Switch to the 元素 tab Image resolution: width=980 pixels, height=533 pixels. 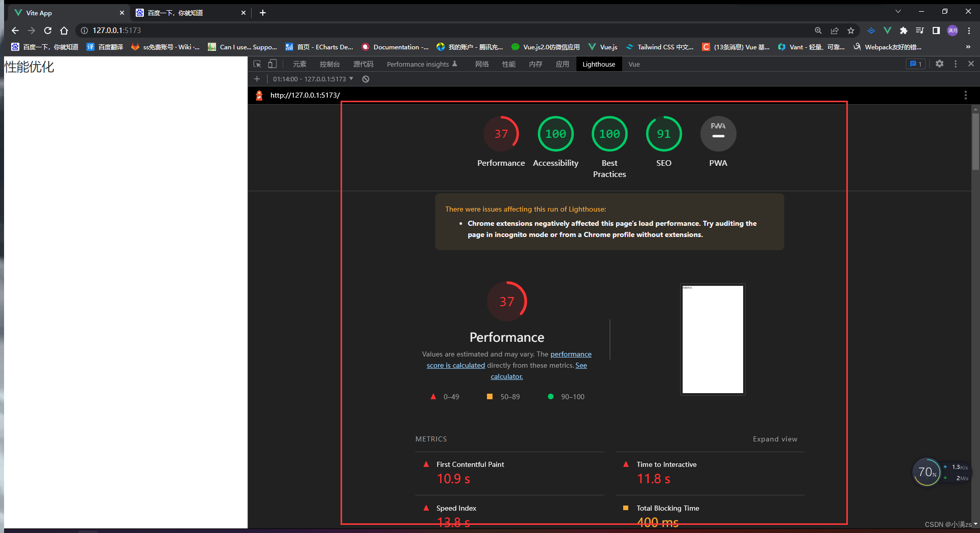click(x=299, y=64)
